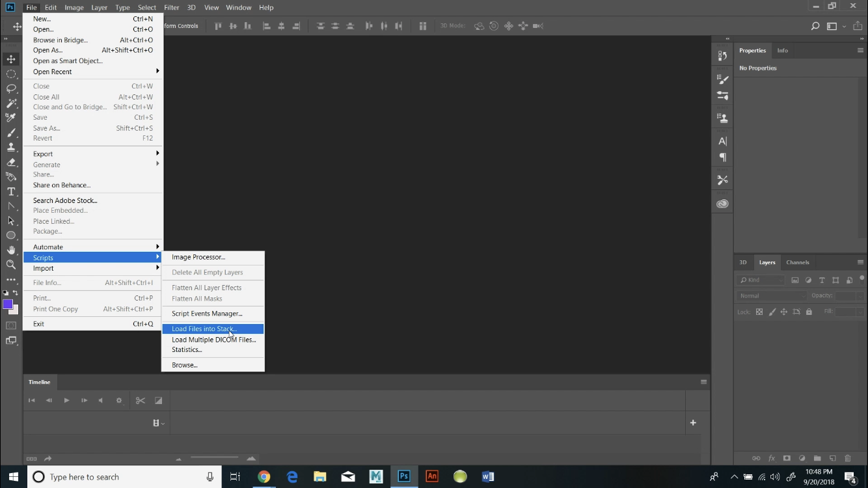
Task: Switch to the Info tab
Action: (782, 50)
